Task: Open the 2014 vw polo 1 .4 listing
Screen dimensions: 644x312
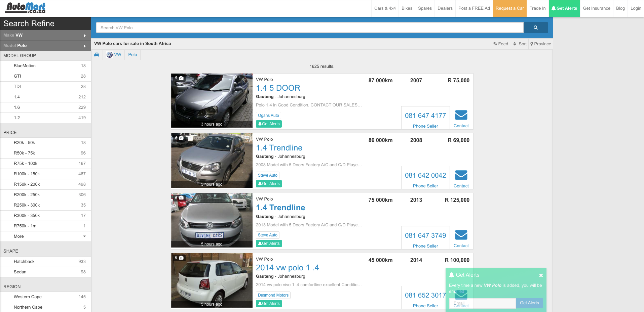Action: pos(288,268)
